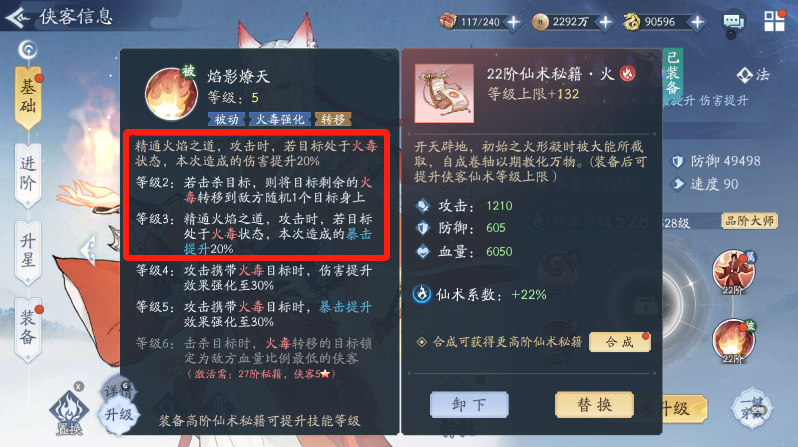Tap the plus next to 2292万 coins
The width and height of the screenshot is (798, 447).
[605, 22]
